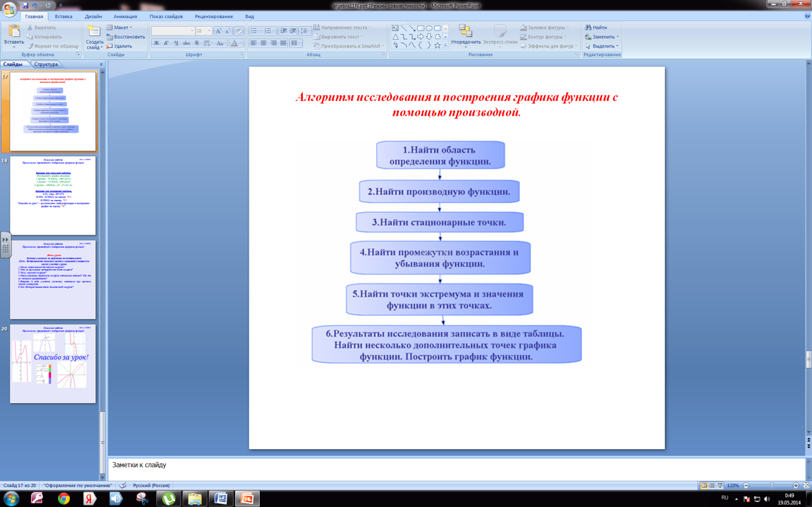The image size is (812, 507).
Task: Click zoom out minus button
Action: click(746, 485)
